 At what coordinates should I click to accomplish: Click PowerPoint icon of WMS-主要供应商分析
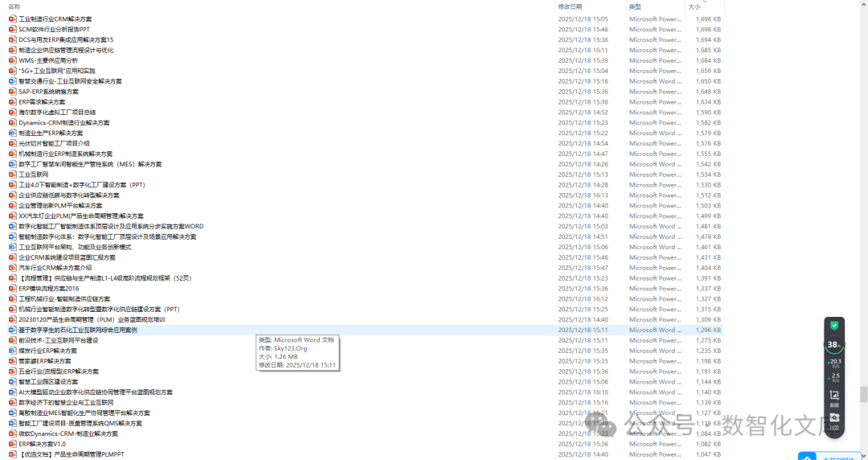[13, 60]
